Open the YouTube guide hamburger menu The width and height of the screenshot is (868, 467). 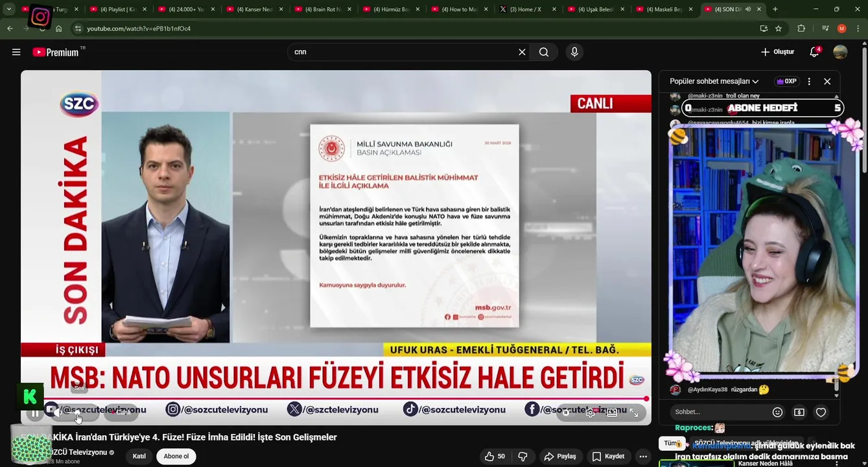(16, 52)
